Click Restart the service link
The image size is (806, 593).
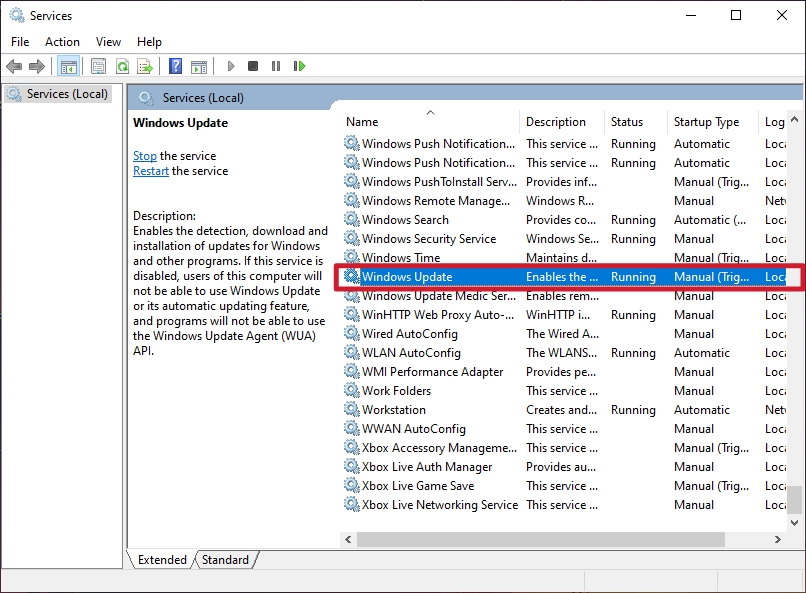tap(151, 171)
